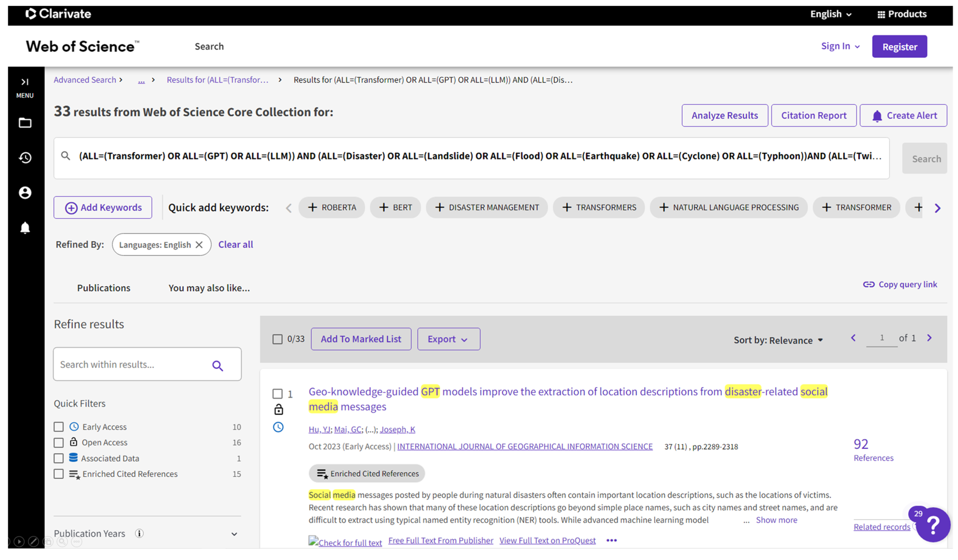This screenshot has height=560, width=958.
Task: Click magnifier icon in Search within results
Action: (218, 366)
